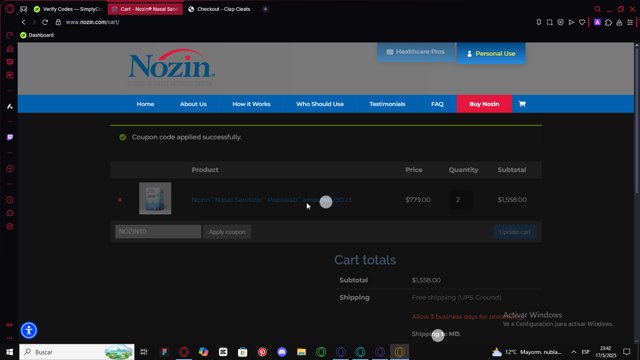Change ESP input language indicator
The height and width of the screenshot is (360, 640).
pyautogui.click(x=586, y=352)
